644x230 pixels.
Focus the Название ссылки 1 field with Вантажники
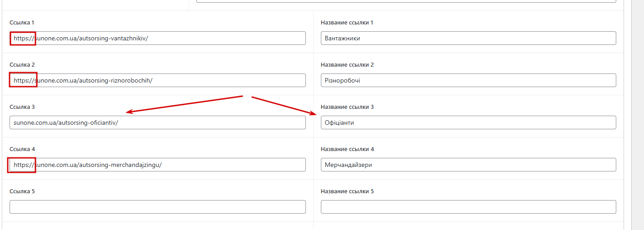click(469, 38)
